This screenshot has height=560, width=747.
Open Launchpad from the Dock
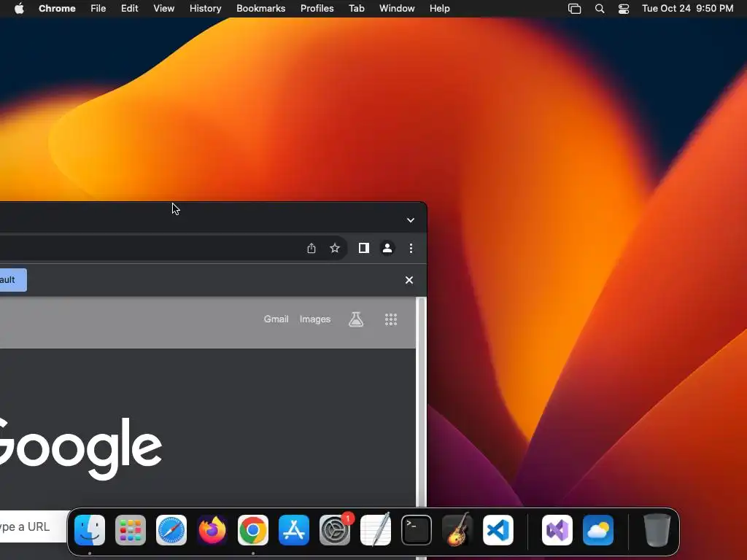click(131, 530)
